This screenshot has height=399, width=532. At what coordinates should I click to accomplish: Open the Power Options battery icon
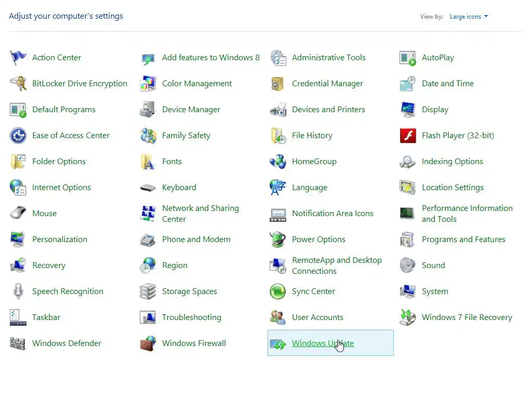click(x=278, y=240)
